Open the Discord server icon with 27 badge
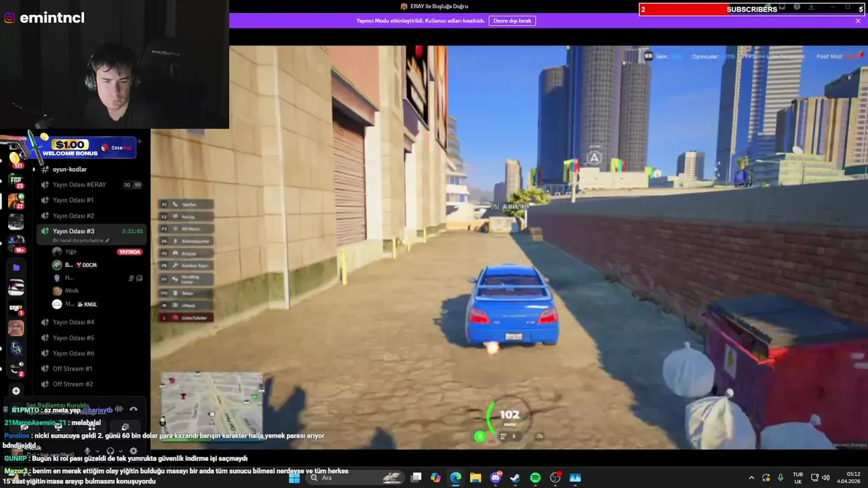868x488 pixels. (x=16, y=201)
